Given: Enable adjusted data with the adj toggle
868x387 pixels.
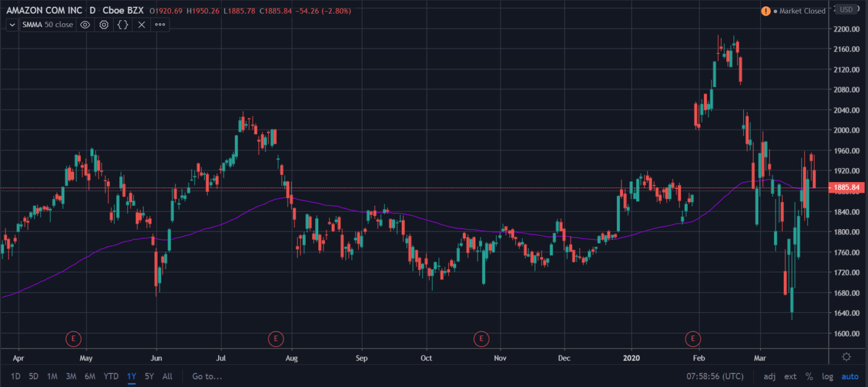Looking at the screenshot, I should 769,376.
